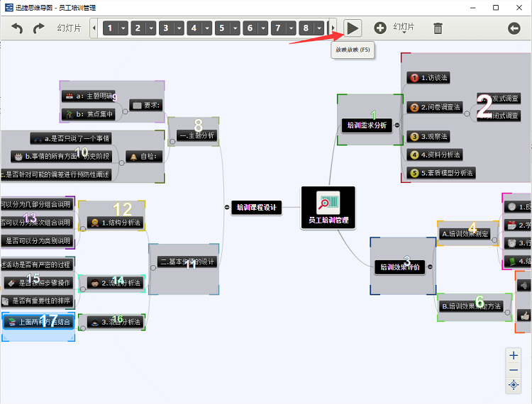Select the 是否可以分为类别说明 node
Viewport: 532px width, 404px height.
click(37, 241)
